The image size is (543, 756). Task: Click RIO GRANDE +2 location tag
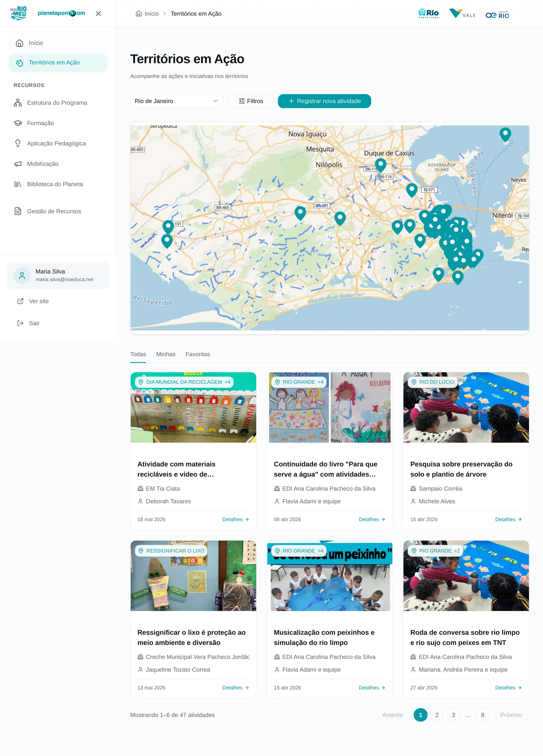click(436, 551)
